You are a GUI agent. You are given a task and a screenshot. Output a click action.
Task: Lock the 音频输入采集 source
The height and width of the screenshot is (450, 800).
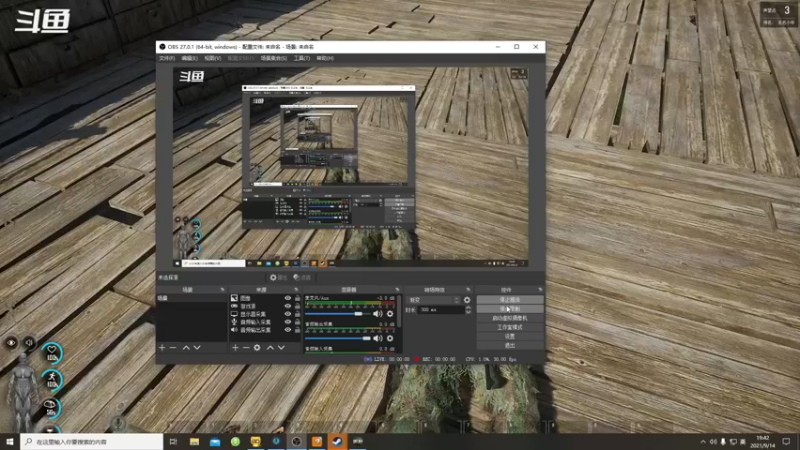[297, 322]
